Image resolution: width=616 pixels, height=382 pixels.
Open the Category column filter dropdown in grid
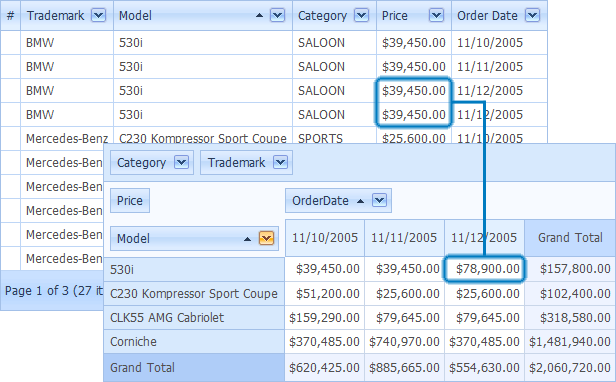pyautogui.click(x=361, y=15)
